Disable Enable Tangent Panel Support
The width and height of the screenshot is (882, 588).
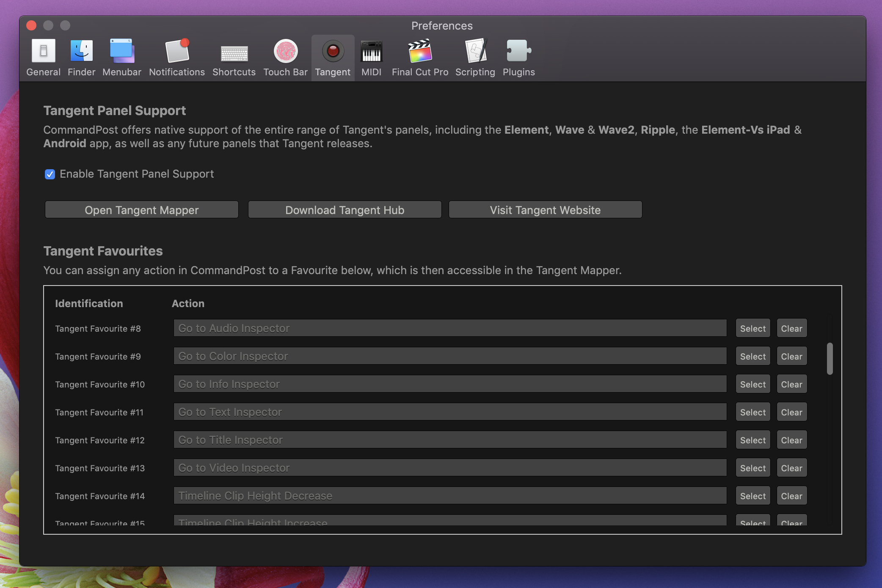[50, 174]
